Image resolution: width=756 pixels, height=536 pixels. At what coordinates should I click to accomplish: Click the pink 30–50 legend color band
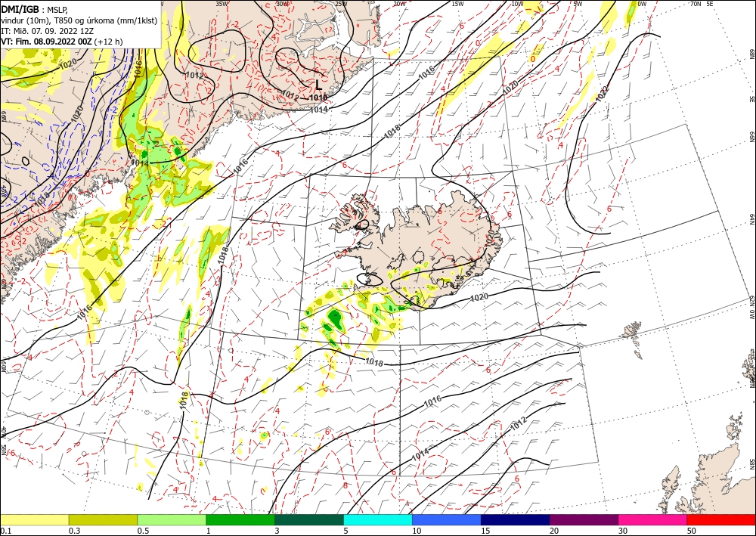[x=653, y=519]
